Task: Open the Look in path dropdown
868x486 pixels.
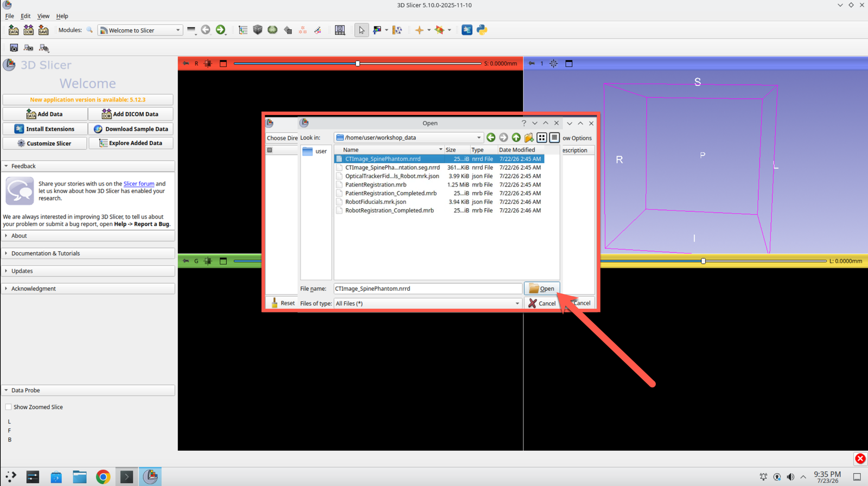Action: pos(408,138)
